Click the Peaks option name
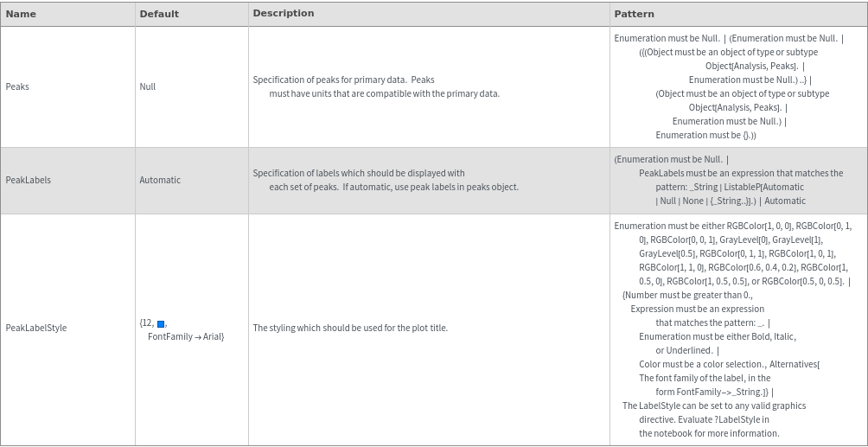Image resolution: width=868 pixels, height=447 pixels. pyautogui.click(x=17, y=86)
